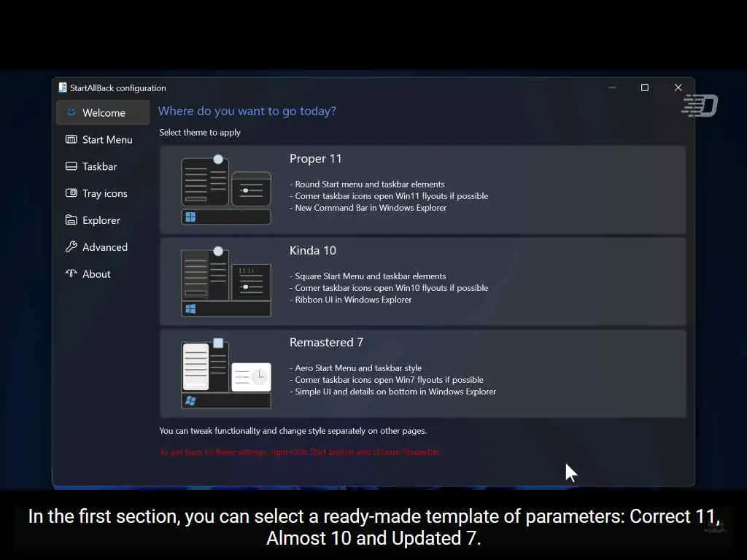Viewport: 747px width, 560px height.
Task: Apply the Kinda 10 theme title
Action: pyautogui.click(x=312, y=251)
